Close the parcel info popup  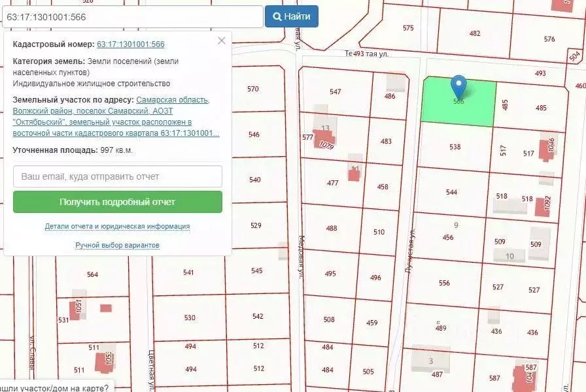(222, 41)
